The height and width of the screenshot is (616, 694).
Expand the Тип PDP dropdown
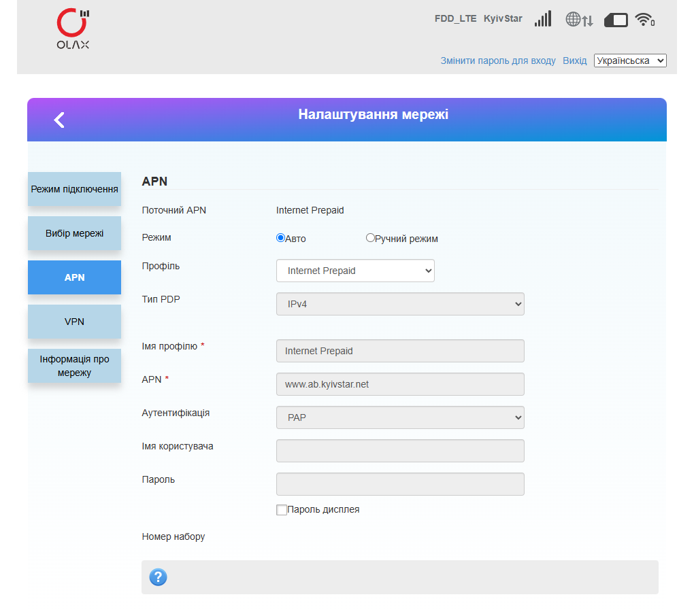(400, 304)
